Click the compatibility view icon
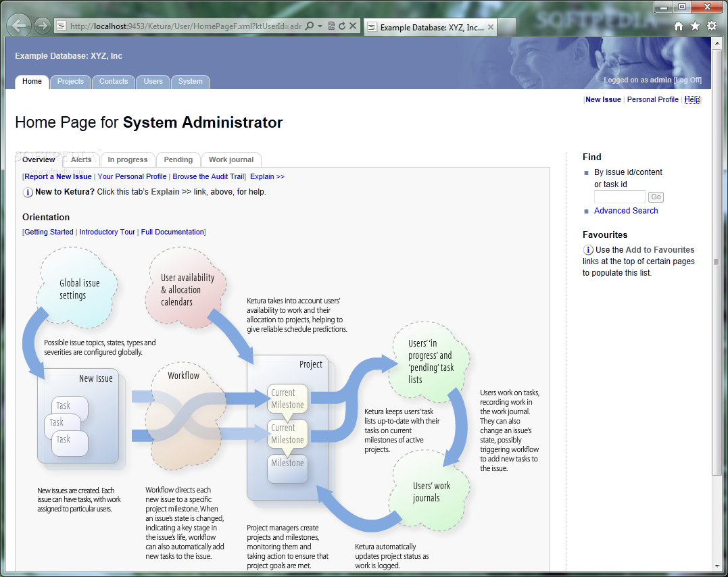728x577 pixels. pos(331,26)
